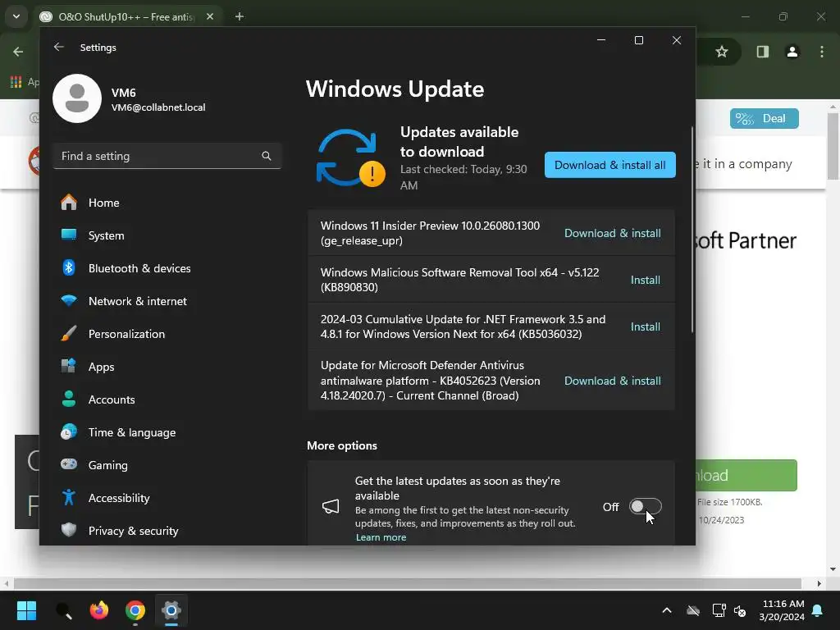Click the Network wifi icon

click(x=69, y=300)
